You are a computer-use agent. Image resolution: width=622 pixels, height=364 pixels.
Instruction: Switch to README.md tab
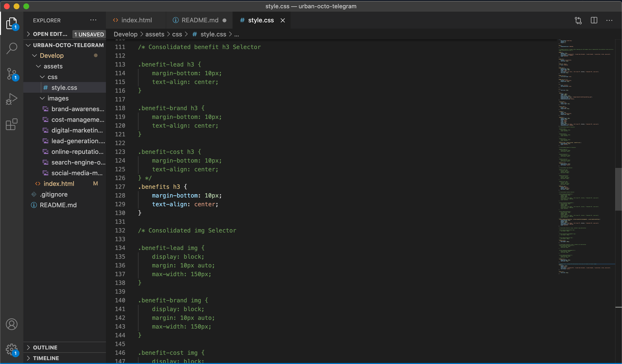(x=199, y=20)
